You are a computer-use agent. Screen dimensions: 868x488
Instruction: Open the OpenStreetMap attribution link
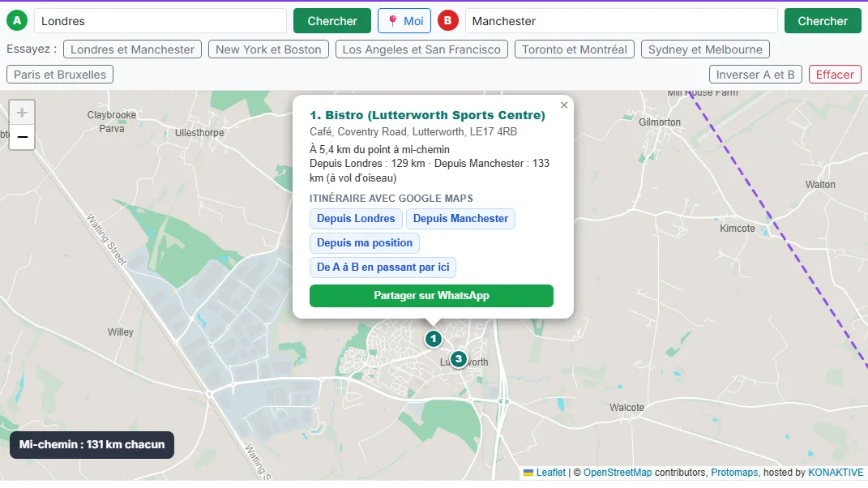(x=618, y=473)
